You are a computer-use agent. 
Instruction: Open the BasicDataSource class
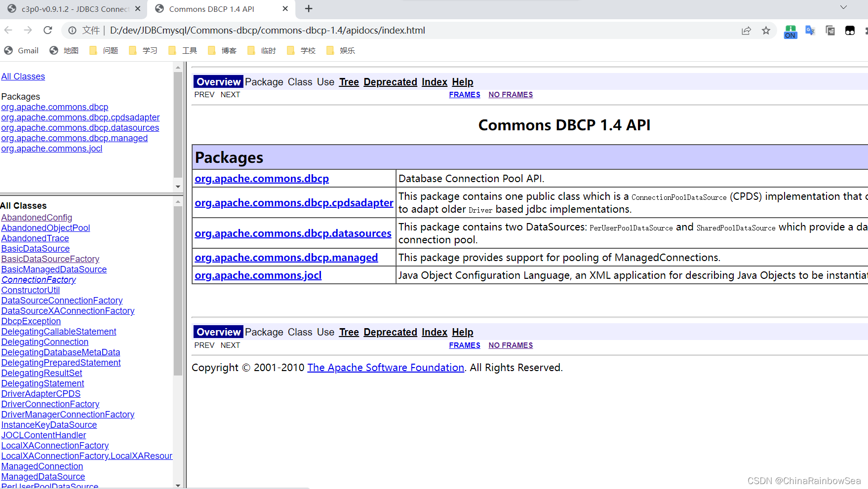(x=36, y=249)
